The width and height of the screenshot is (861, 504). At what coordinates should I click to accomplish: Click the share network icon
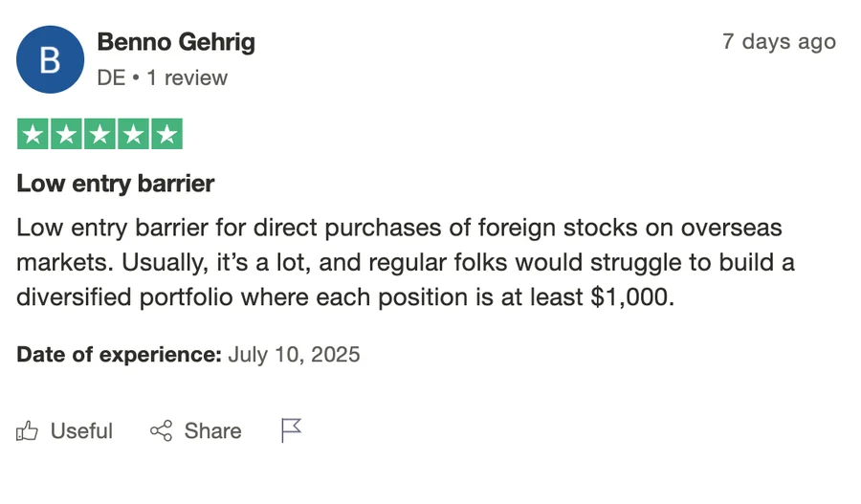point(162,431)
